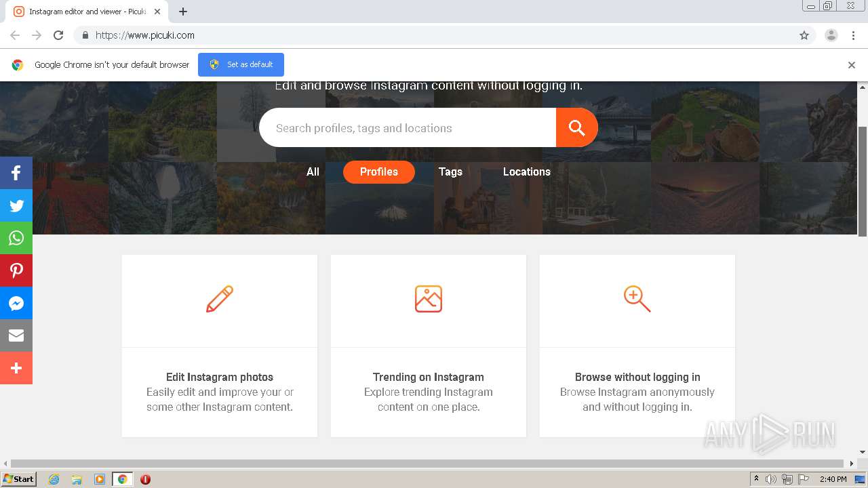Select the All search filter
The height and width of the screenshot is (488, 868).
pyautogui.click(x=313, y=172)
